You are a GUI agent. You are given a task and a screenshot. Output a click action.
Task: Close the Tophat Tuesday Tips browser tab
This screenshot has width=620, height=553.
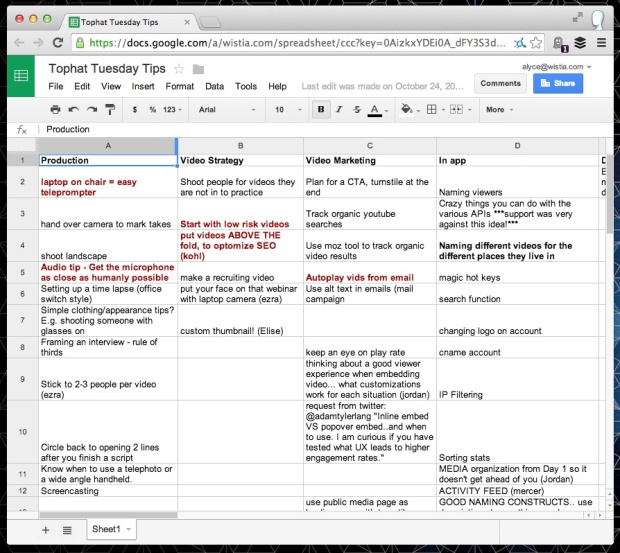[x=187, y=22]
